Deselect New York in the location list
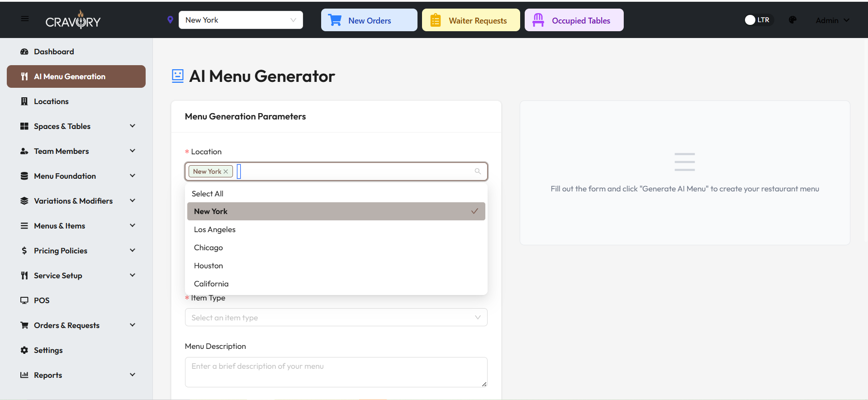Viewport: 868px width, 400px height. pos(336,211)
